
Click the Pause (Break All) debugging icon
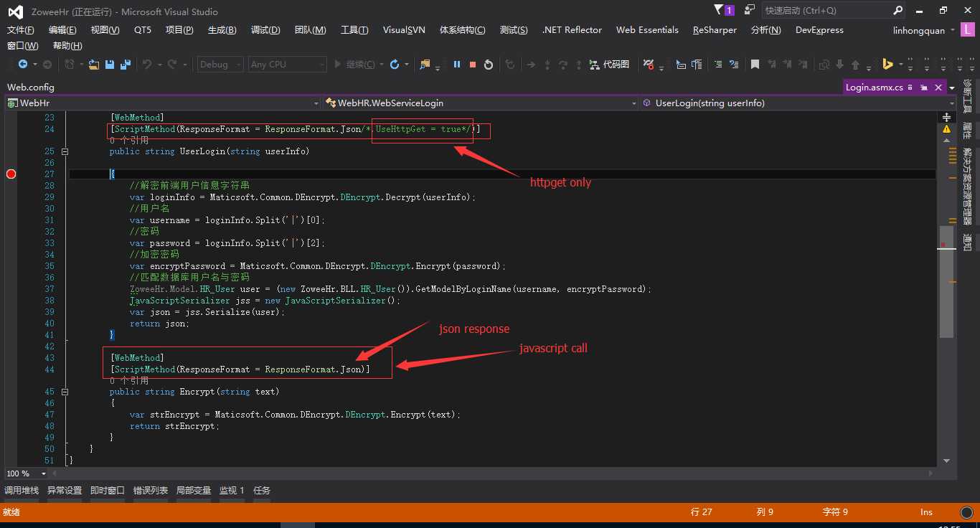click(x=457, y=65)
